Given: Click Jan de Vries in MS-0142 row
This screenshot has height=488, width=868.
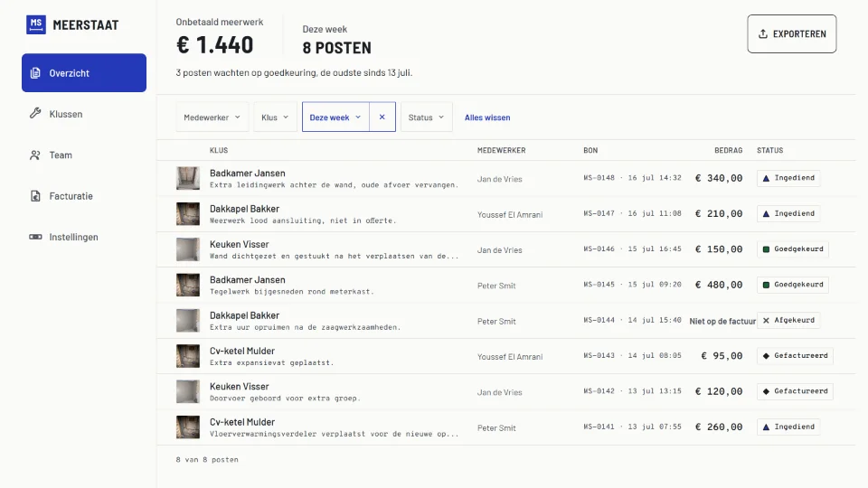Looking at the screenshot, I should (x=500, y=392).
